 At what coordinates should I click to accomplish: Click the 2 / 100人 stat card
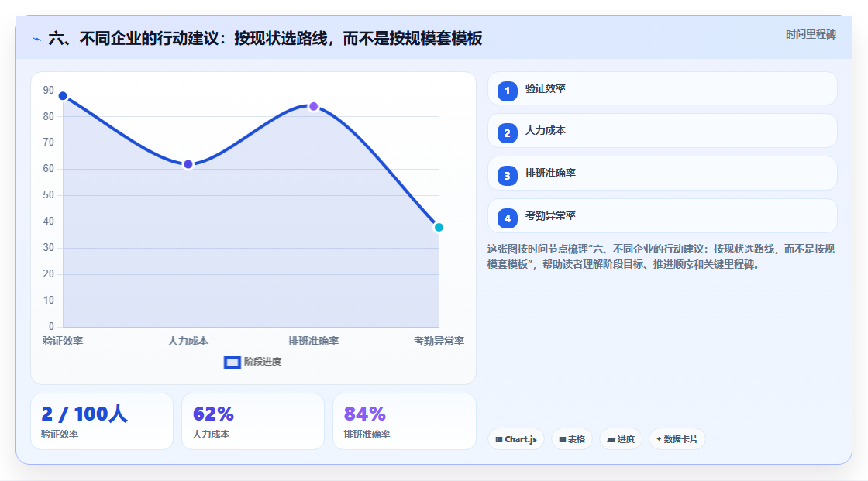[102, 421]
